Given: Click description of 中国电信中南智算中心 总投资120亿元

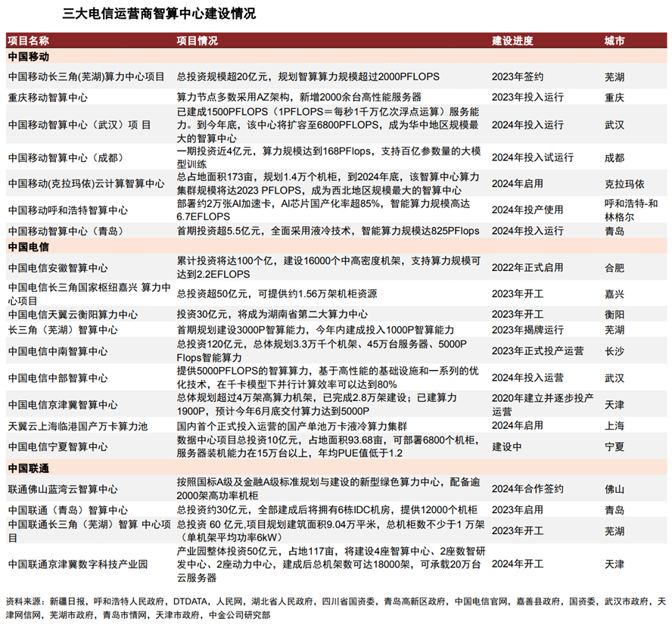Looking at the screenshot, I should 322,351.
